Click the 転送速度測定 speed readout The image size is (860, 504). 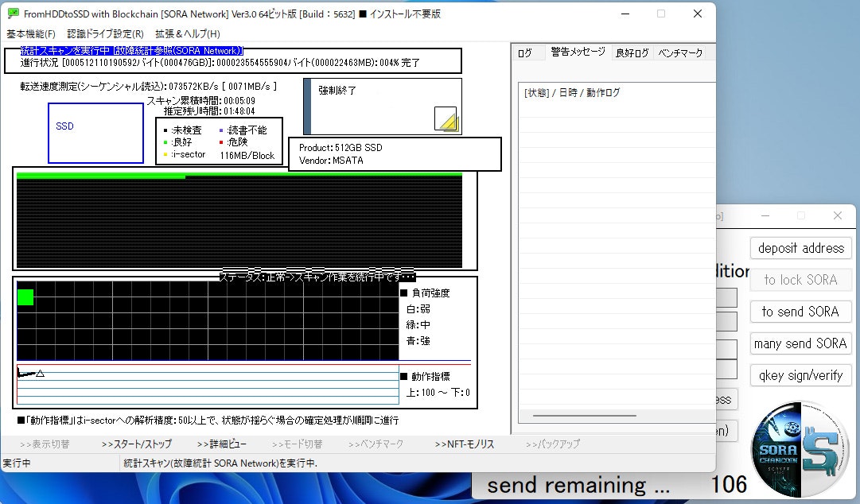click(x=149, y=86)
